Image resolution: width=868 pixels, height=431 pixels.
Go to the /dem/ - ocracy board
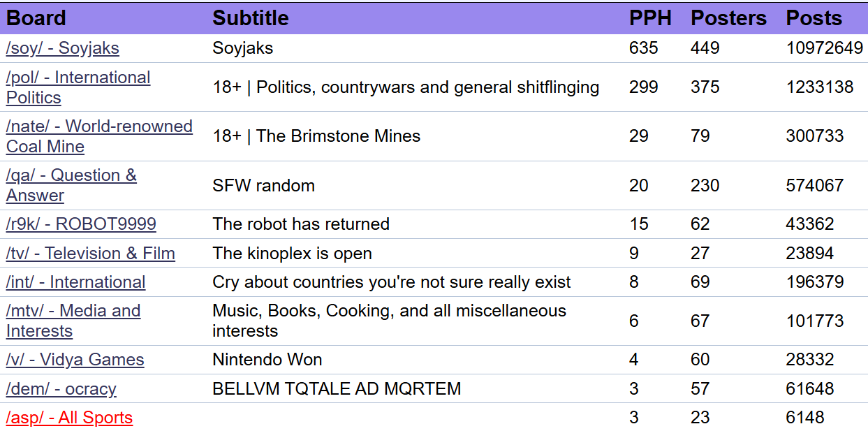pos(61,389)
